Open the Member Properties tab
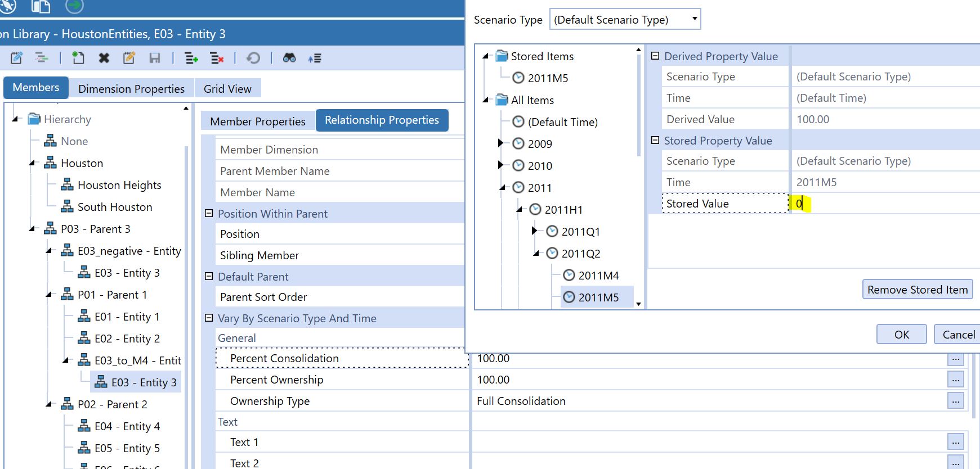The image size is (980, 469). (257, 121)
